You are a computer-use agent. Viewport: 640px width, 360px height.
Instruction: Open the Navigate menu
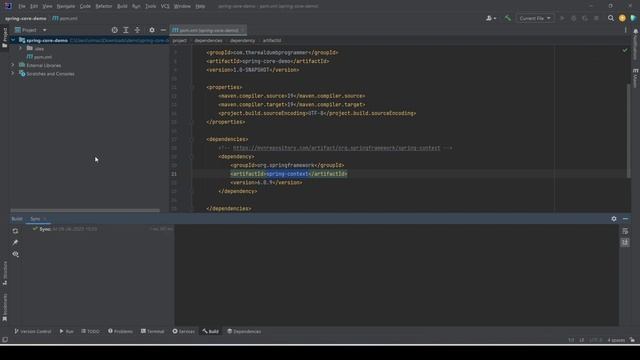click(66, 7)
